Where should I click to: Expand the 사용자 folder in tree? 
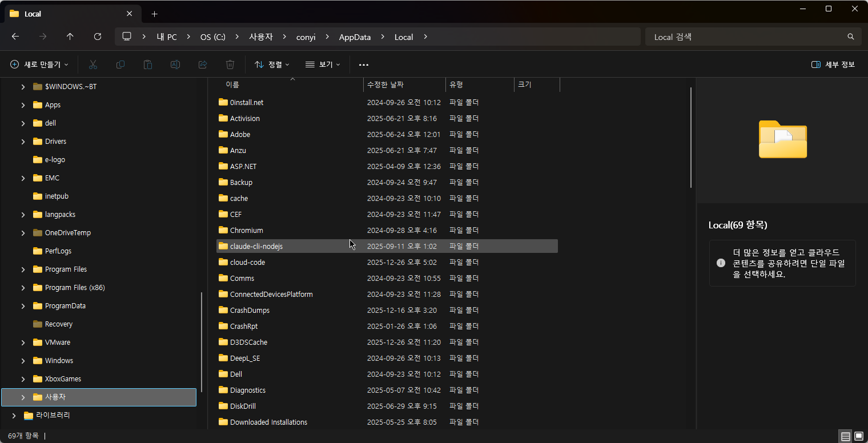(23, 397)
